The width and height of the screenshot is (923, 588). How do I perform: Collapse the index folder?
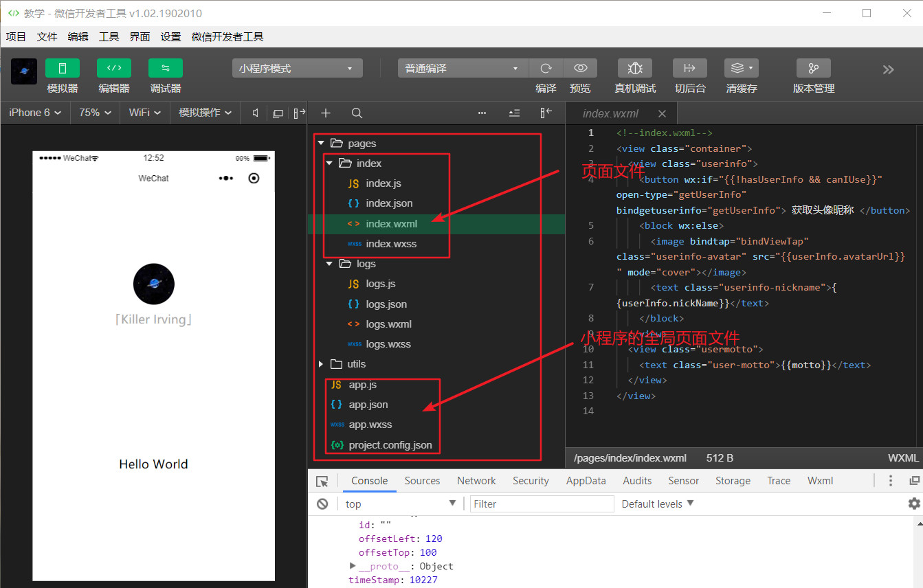[x=329, y=163]
